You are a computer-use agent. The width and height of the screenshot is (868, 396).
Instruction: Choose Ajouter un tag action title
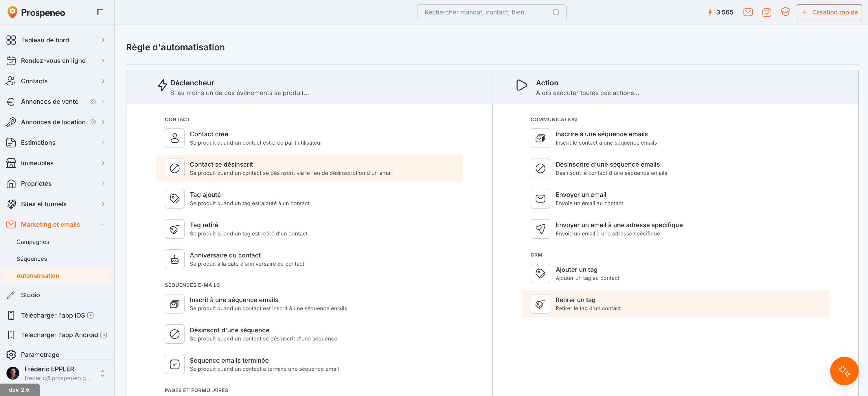(x=577, y=269)
